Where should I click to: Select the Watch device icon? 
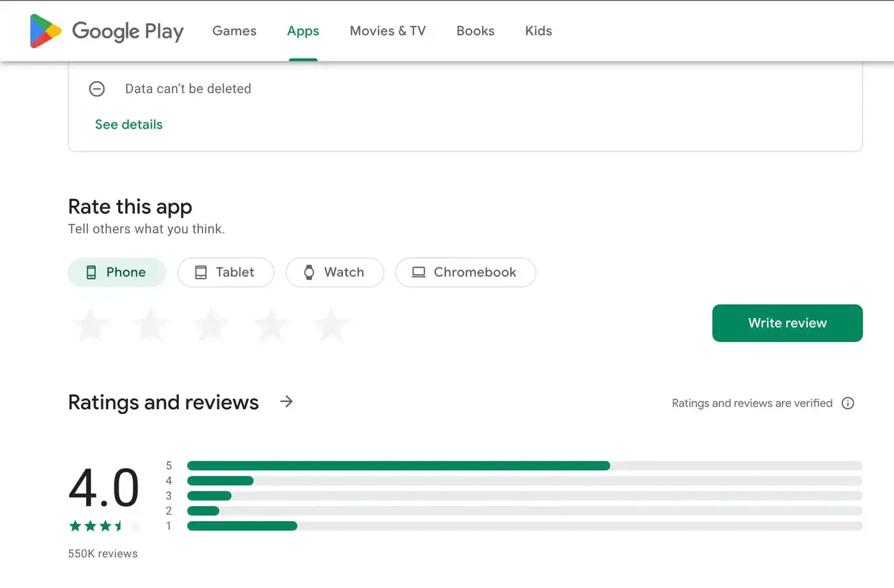(309, 272)
